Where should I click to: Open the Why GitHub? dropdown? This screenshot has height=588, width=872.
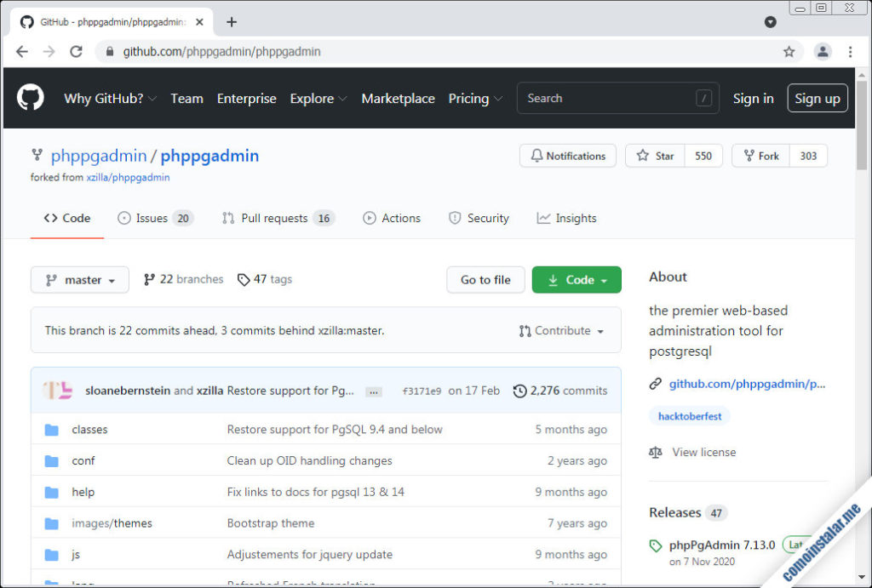[x=110, y=99]
